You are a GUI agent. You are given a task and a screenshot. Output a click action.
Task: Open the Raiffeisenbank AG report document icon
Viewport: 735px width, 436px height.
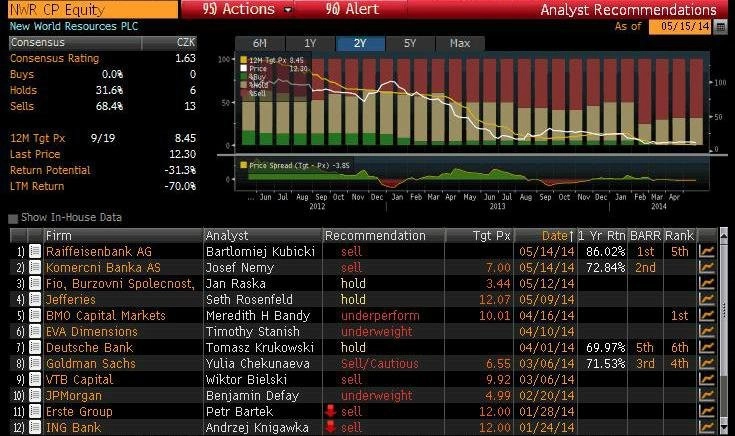coord(35,251)
